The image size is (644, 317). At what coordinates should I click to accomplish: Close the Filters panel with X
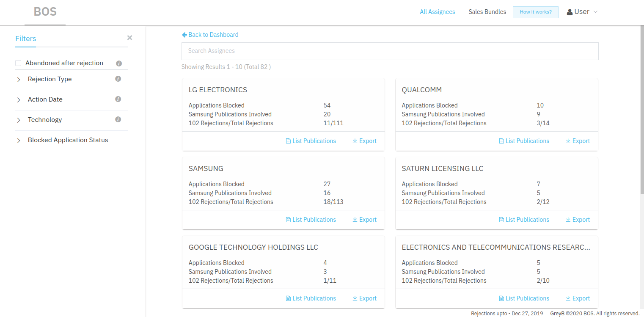click(x=129, y=38)
